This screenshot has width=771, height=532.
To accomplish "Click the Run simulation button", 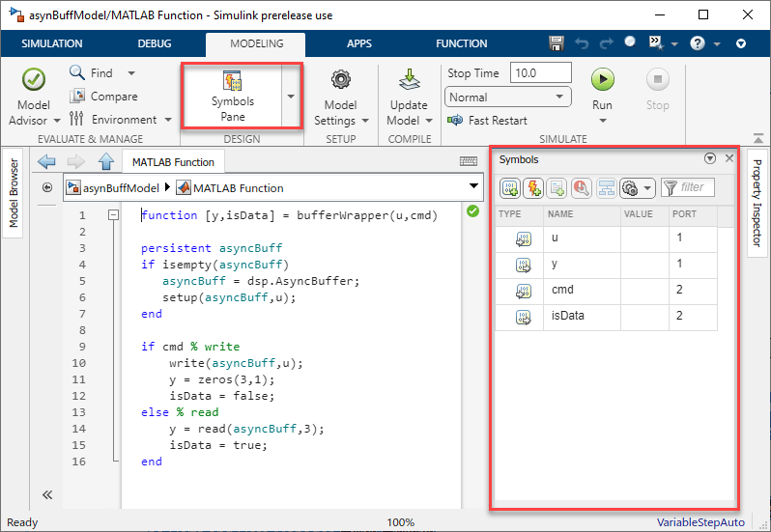I will (x=602, y=81).
